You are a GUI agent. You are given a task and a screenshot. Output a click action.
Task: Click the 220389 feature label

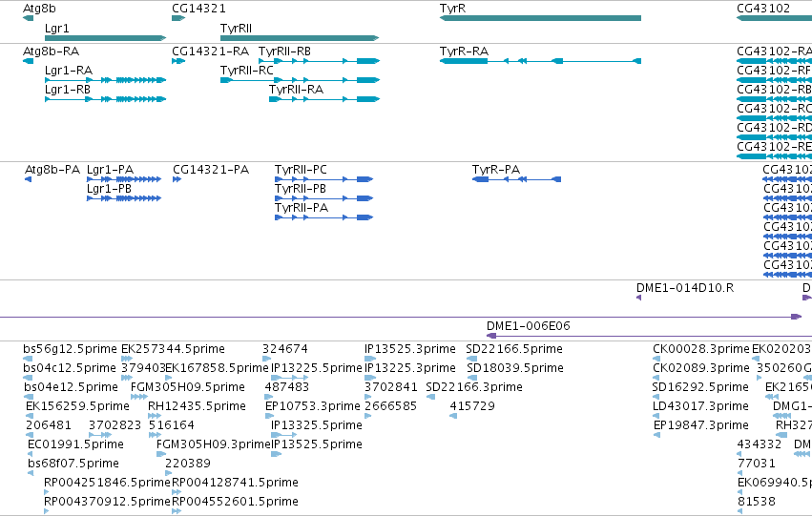click(x=188, y=464)
